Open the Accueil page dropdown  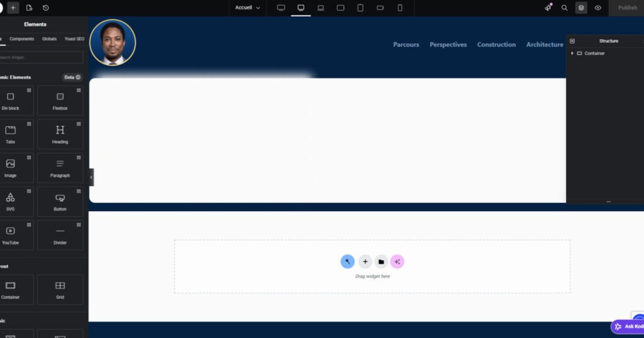(x=247, y=8)
